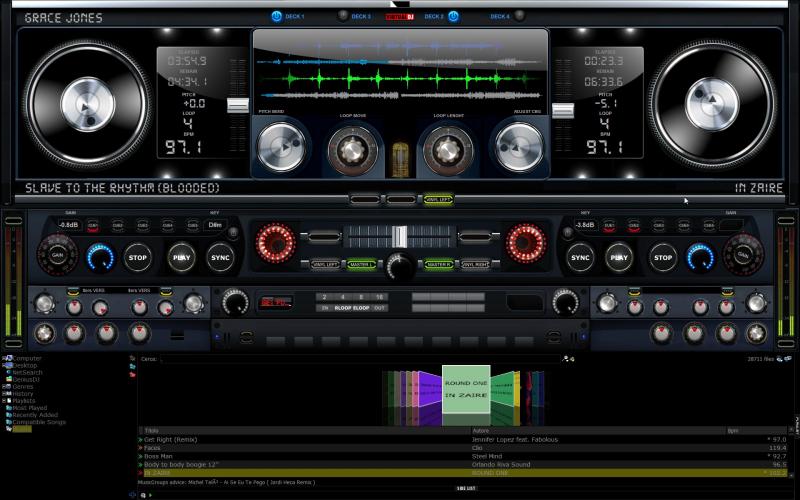Click the left deck Sync button
Viewport: 800px width, 500px height.
220,258
